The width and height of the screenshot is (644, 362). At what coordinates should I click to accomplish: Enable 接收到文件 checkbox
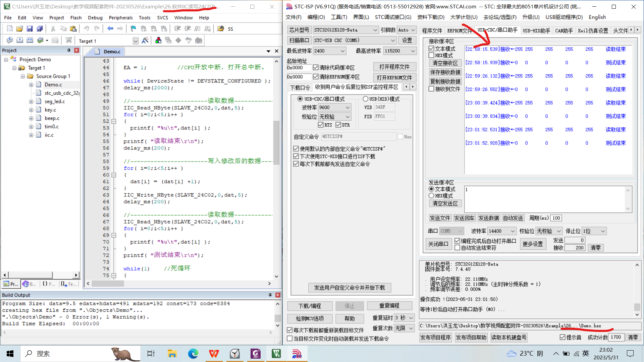pyautogui.click(x=432, y=89)
